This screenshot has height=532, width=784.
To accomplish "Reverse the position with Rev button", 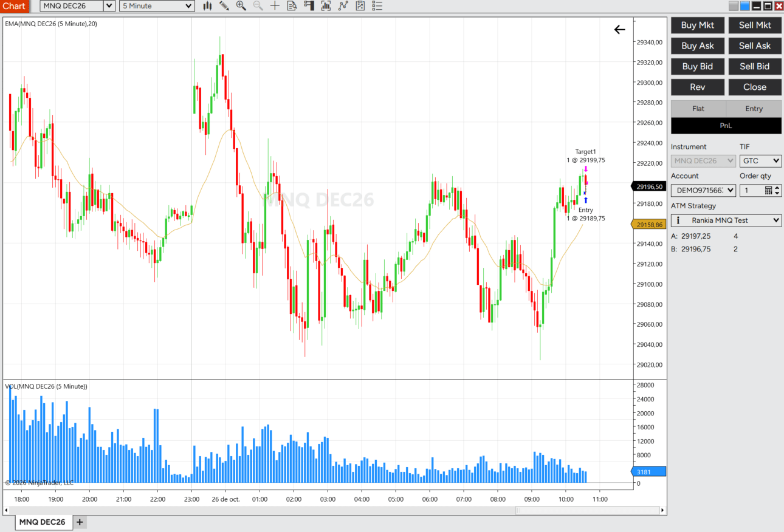I will (698, 87).
